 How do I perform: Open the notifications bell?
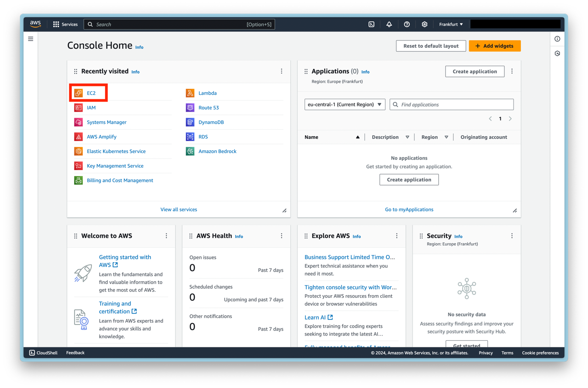tap(389, 24)
